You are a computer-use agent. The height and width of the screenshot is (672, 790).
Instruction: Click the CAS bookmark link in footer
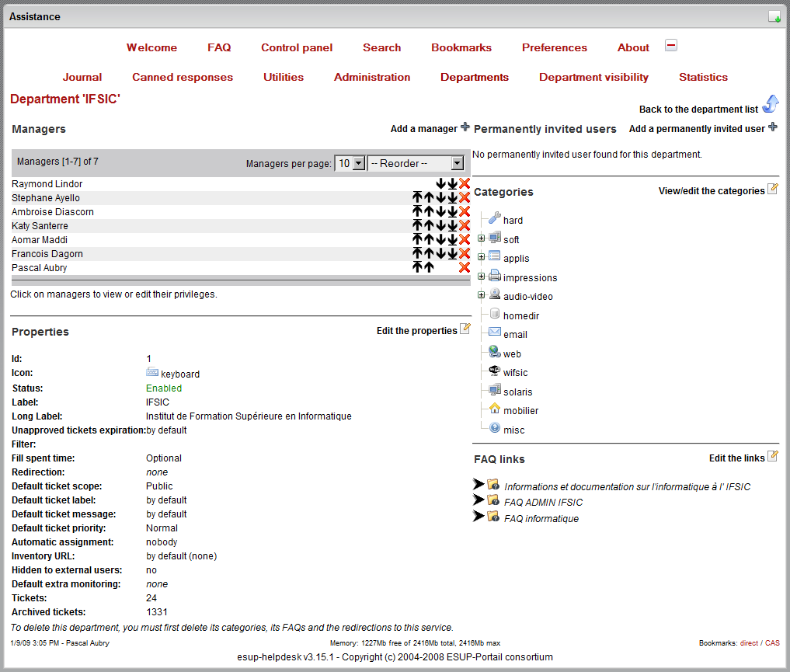pyautogui.click(x=772, y=643)
